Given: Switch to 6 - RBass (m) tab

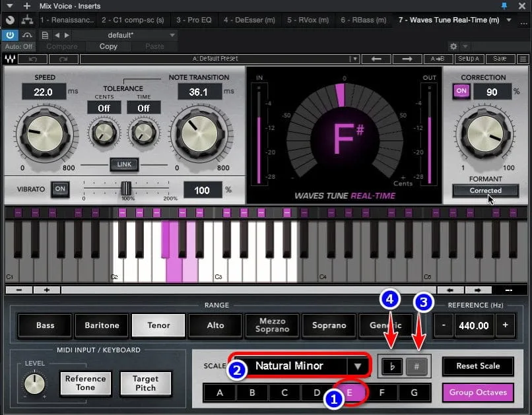Looking at the screenshot, I should 364,20.
